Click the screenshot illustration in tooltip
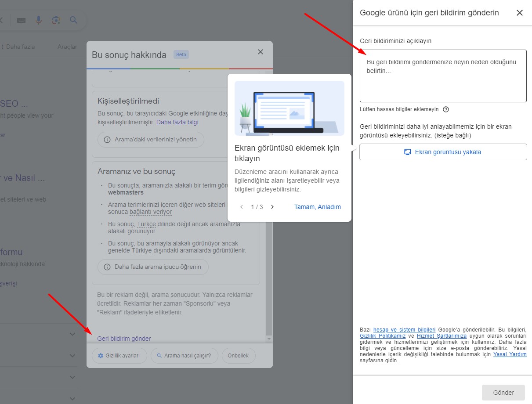The height and width of the screenshot is (404, 532). [290, 108]
